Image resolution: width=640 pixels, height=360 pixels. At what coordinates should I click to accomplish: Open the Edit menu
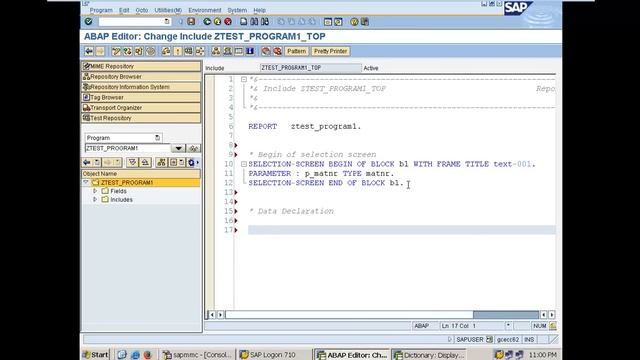click(x=124, y=10)
